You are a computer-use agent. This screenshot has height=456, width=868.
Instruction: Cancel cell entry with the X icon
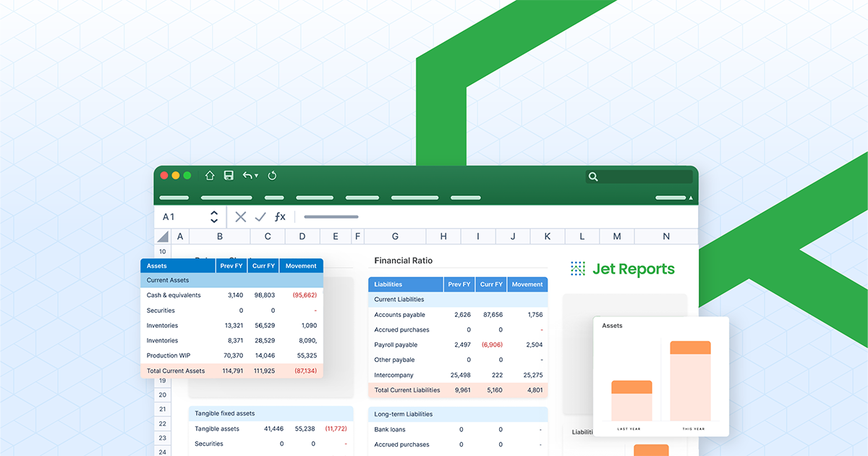(x=240, y=216)
